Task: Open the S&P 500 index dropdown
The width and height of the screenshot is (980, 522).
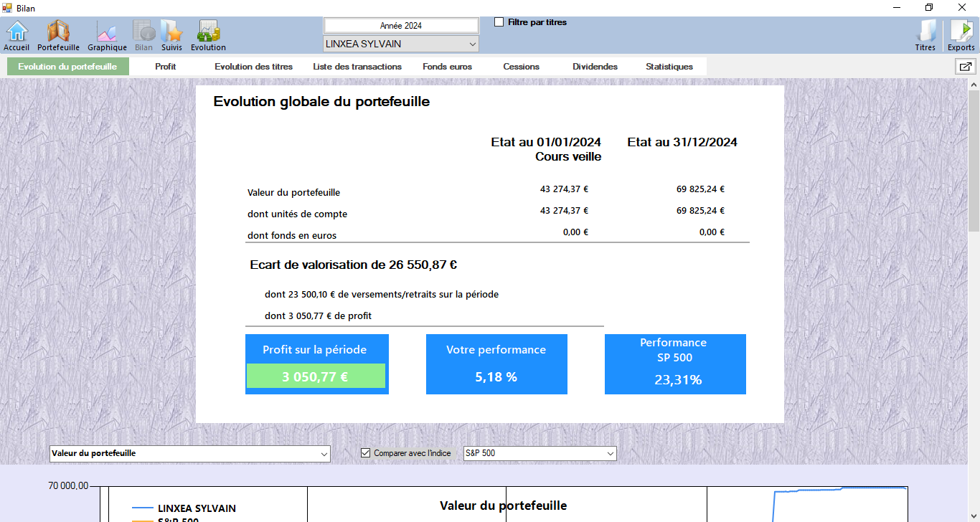Action: (x=540, y=453)
